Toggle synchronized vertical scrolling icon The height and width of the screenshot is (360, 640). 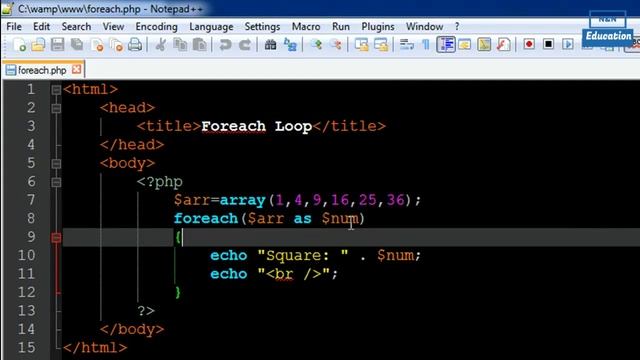coord(361,44)
